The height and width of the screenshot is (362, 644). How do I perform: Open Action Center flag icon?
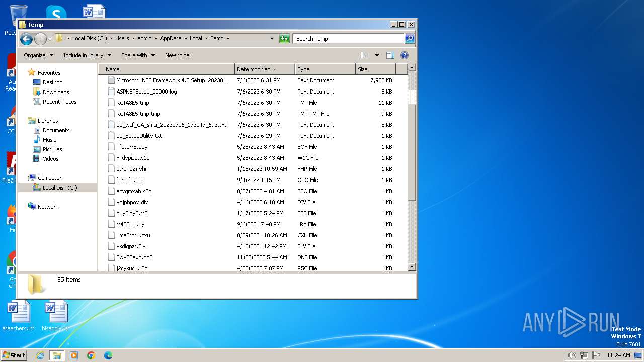point(596,355)
